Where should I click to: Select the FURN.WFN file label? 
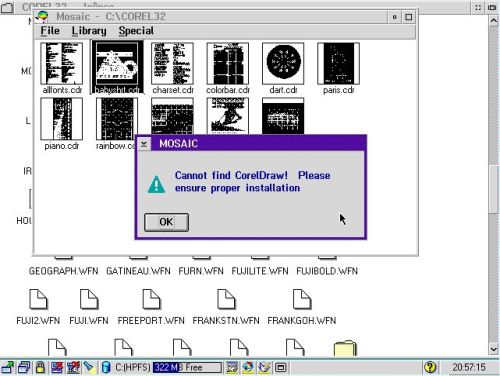201,271
